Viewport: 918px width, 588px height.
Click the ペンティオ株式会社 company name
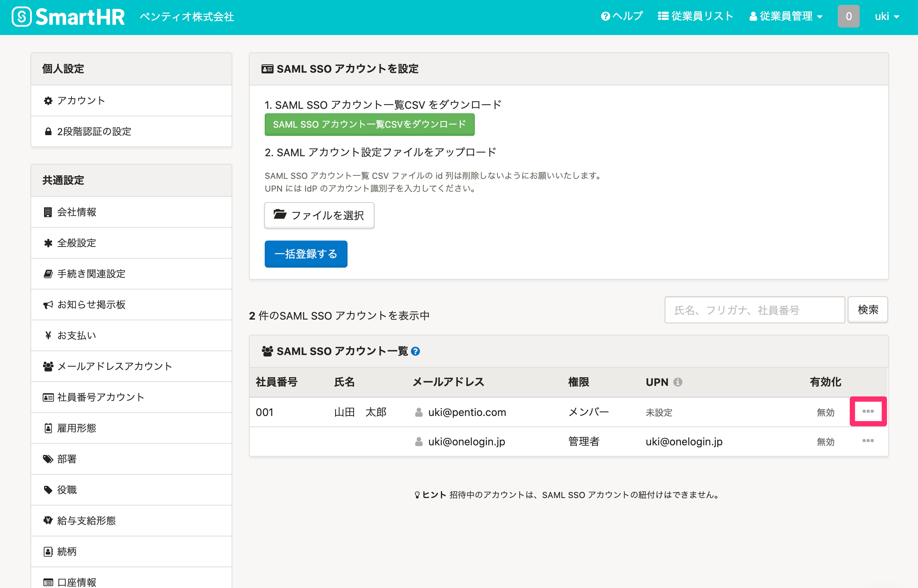(x=187, y=17)
